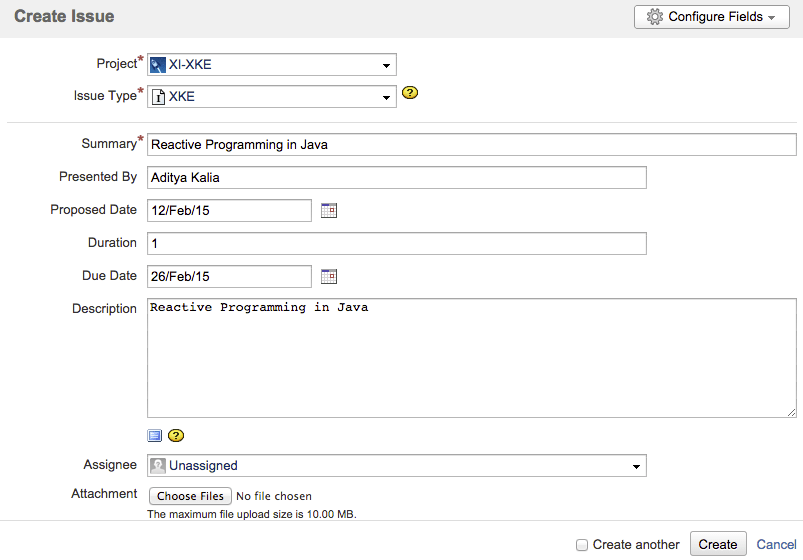The width and height of the screenshot is (803, 560).
Task: Click the Description box resize handle
Action: [x=791, y=412]
